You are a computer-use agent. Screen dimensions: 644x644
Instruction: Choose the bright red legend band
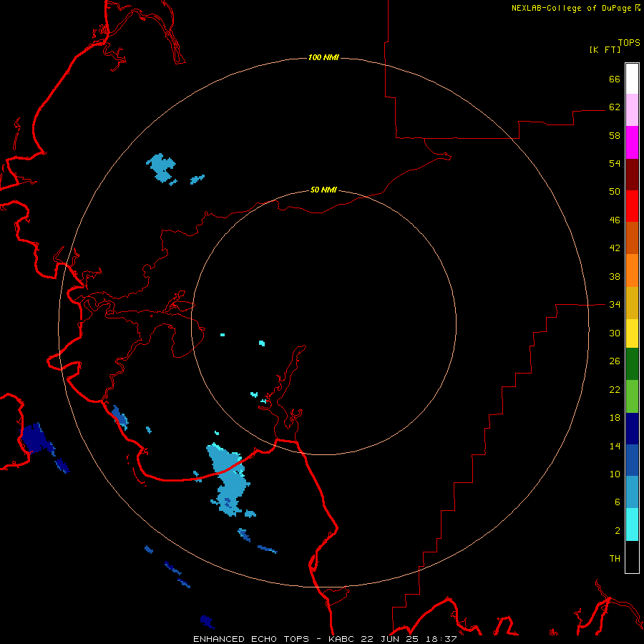[x=632, y=206]
